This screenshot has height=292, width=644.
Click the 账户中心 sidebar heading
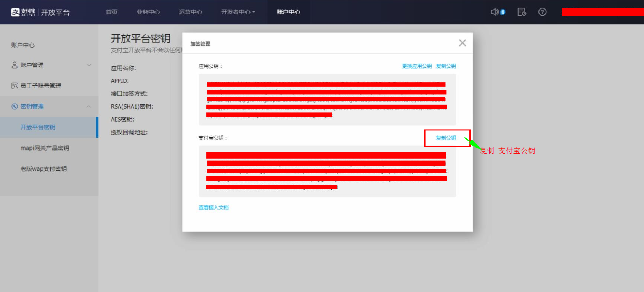pyautogui.click(x=23, y=45)
